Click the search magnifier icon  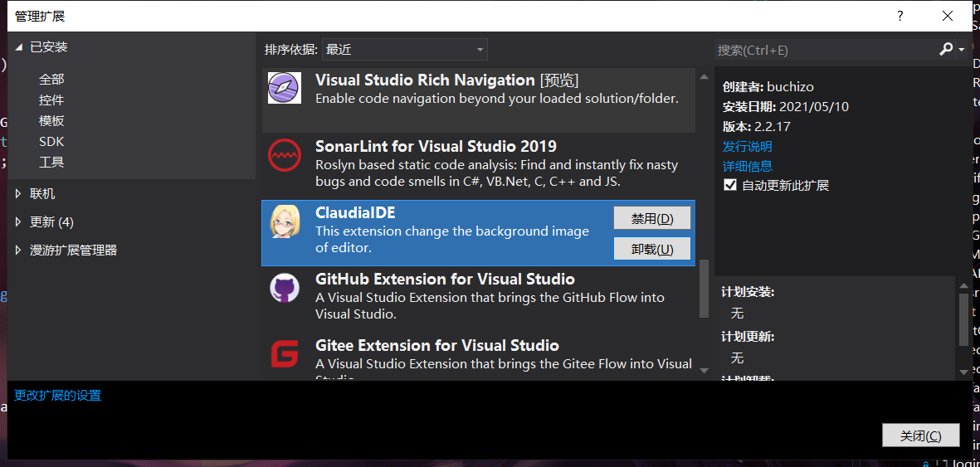pos(946,50)
